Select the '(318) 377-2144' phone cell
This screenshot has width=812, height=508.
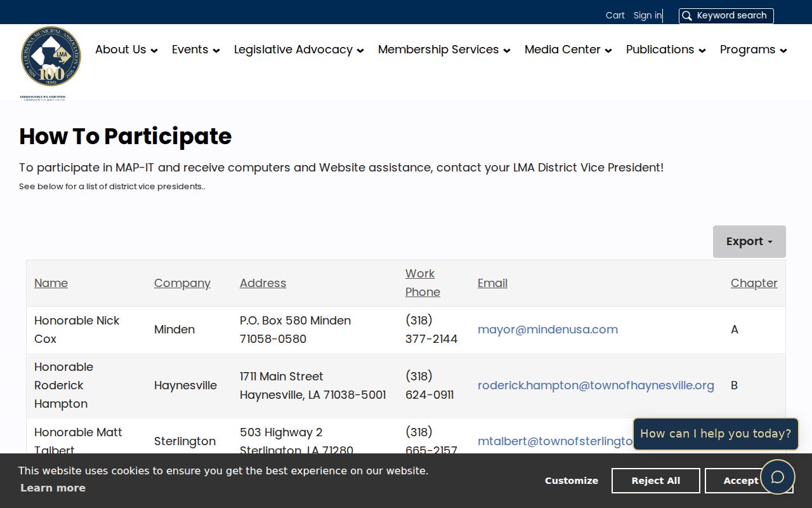point(433,330)
